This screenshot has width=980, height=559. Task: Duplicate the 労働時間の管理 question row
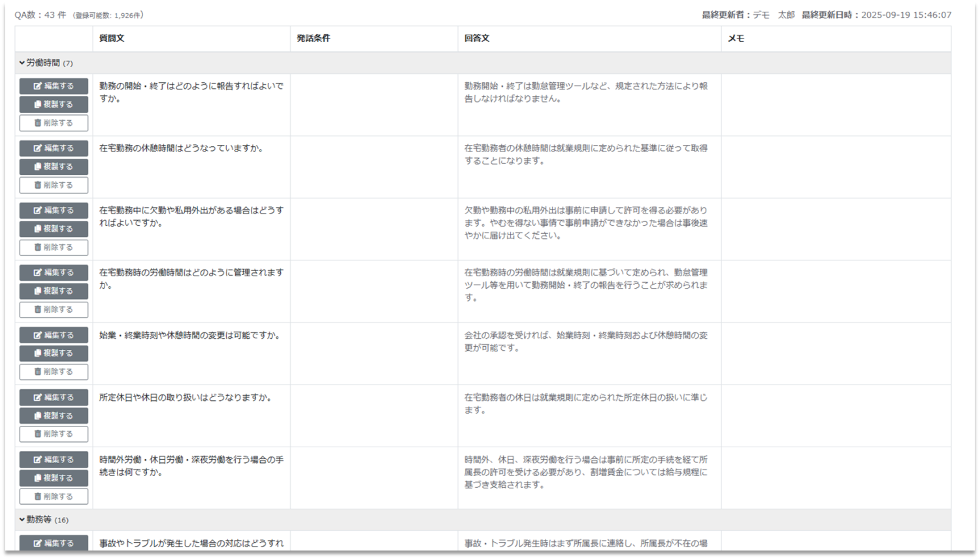coord(54,291)
